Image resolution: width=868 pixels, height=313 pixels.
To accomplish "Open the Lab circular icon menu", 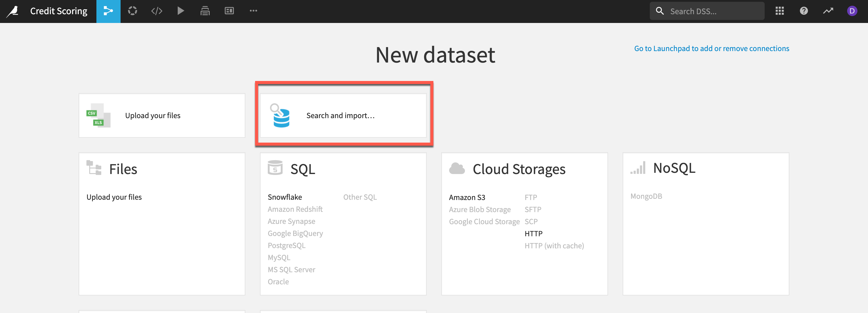I will pos(132,11).
